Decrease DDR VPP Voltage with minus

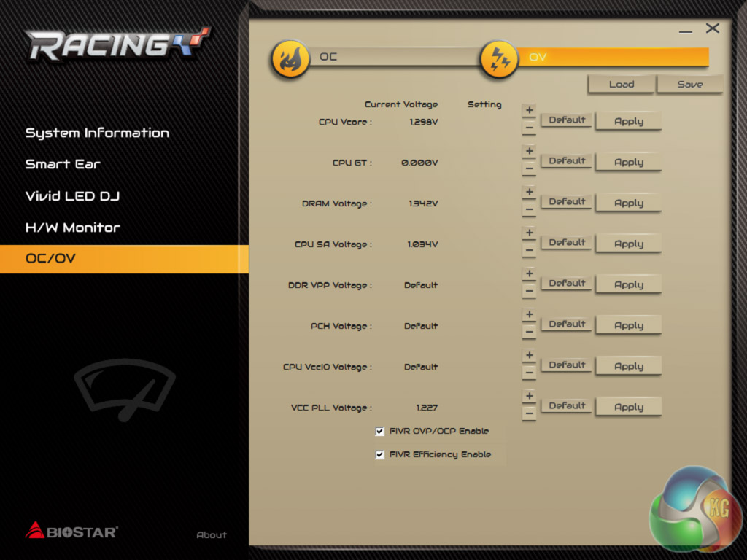coord(529,291)
